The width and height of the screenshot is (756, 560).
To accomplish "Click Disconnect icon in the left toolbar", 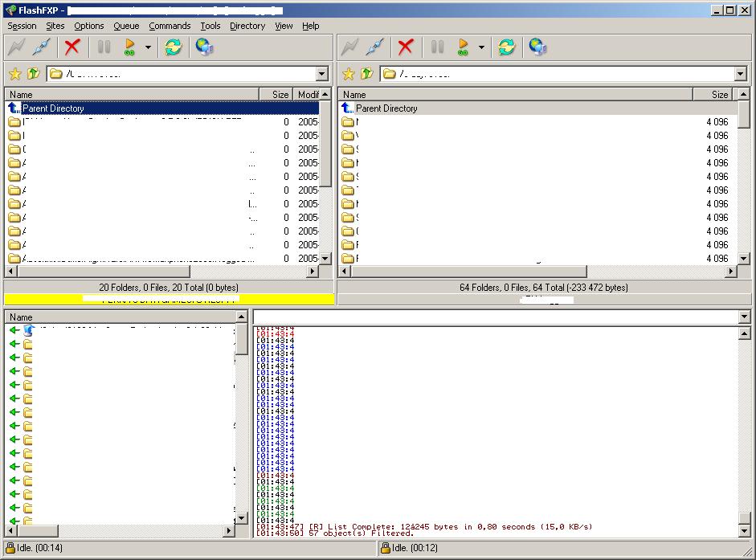I will (42, 47).
